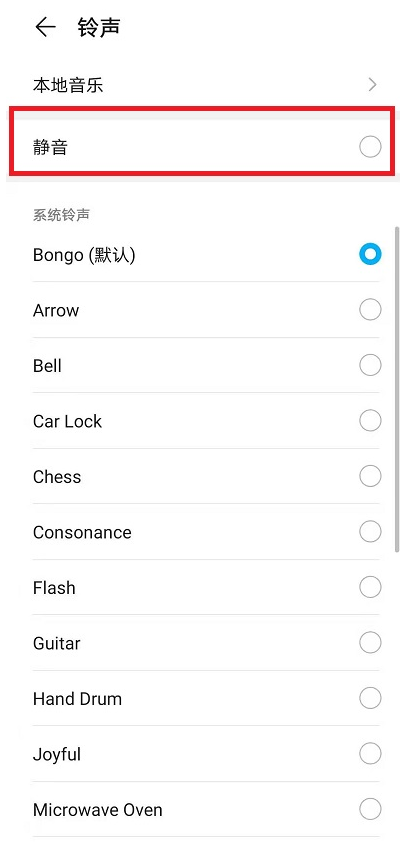The height and width of the screenshot is (842, 400).
Task: Select the Joyful radio button
Action: click(x=370, y=753)
